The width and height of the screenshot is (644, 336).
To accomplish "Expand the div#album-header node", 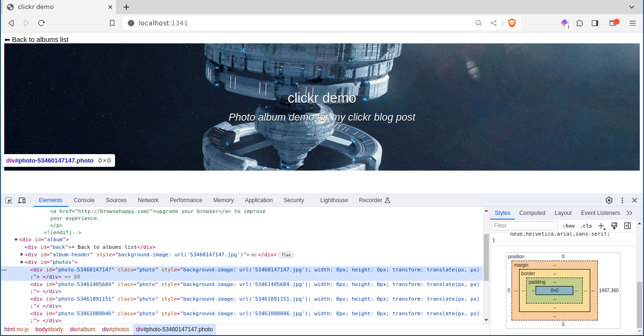I will 22,254.
